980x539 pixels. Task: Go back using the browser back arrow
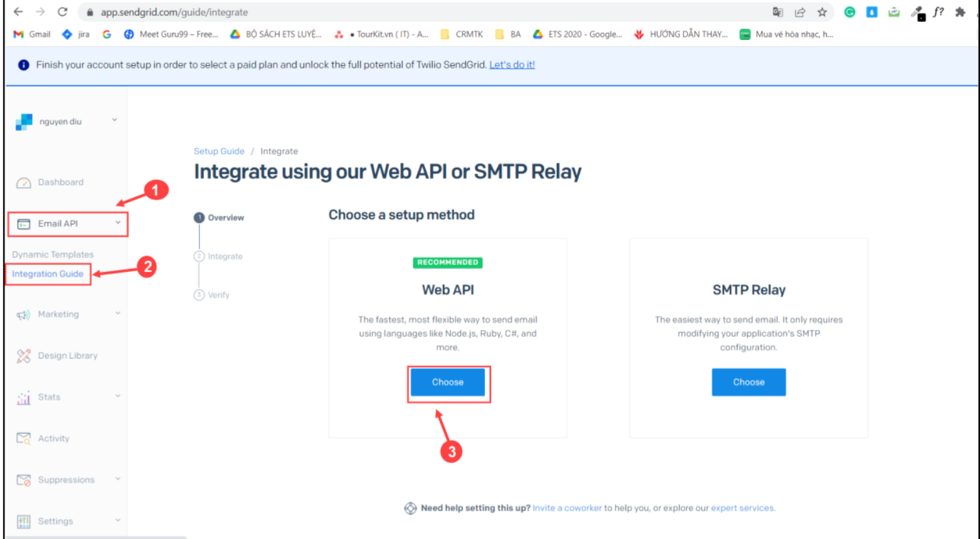click(18, 12)
